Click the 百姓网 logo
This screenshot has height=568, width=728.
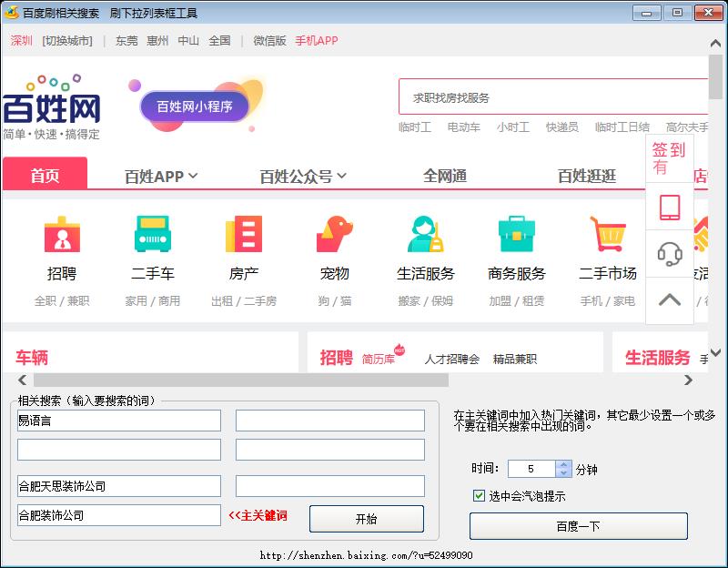pos(52,106)
